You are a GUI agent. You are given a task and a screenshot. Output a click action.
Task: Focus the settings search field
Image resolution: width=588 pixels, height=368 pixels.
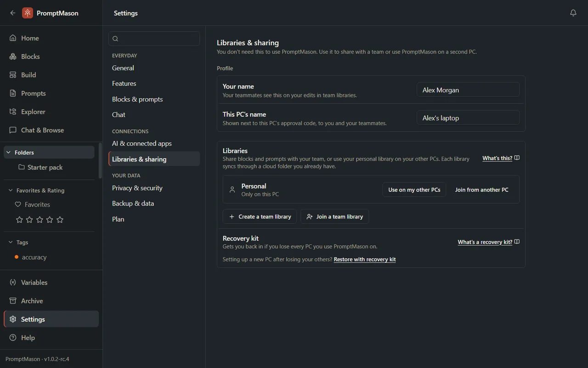[154, 39]
